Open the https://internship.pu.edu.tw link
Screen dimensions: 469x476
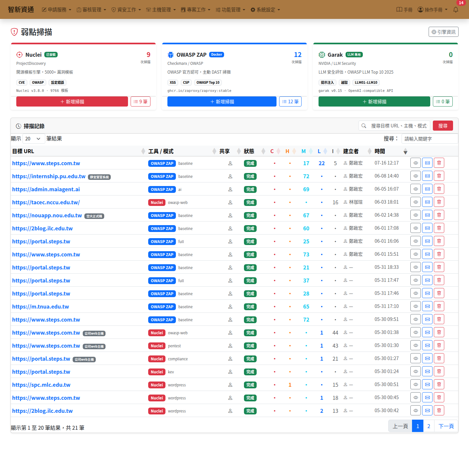[49, 176]
